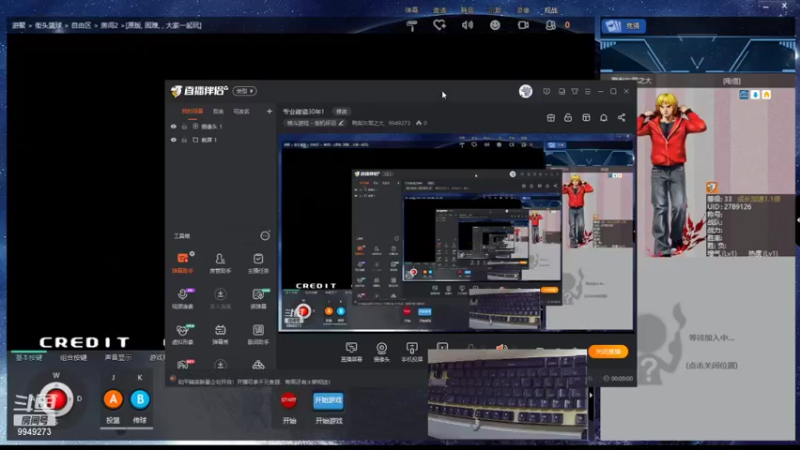Click the webcam keyboard preview thumbnail
This screenshot has width=800, height=450.
pyautogui.click(x=507, y=394)
